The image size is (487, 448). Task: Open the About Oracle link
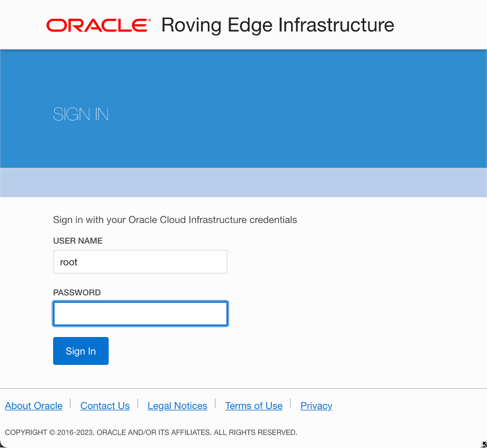coord(34,406)
